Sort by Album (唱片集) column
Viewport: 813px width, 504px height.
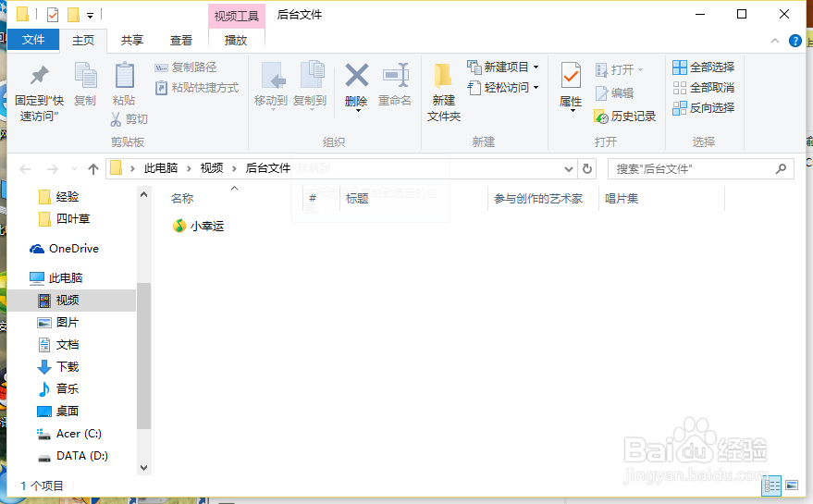pyautogui.click(x=622, y=199)
